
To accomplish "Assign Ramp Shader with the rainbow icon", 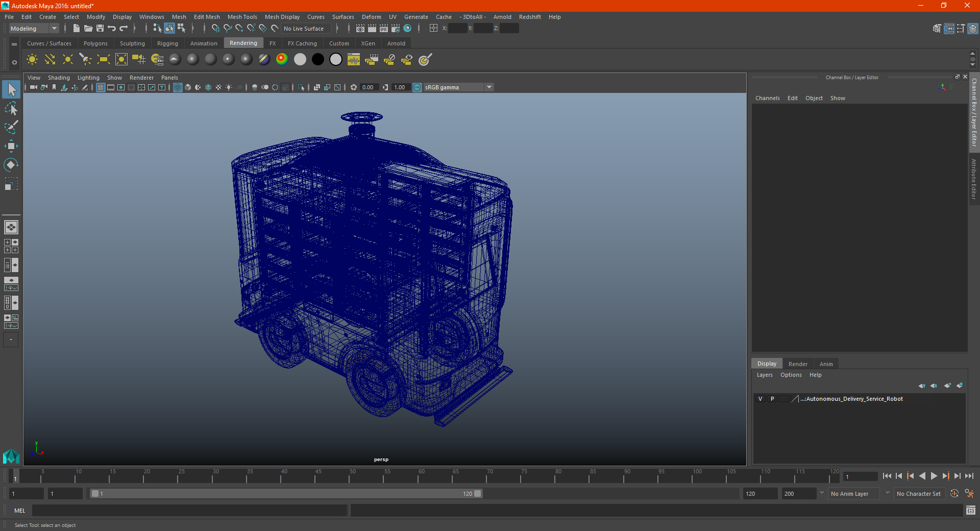I will pos(282,59).
